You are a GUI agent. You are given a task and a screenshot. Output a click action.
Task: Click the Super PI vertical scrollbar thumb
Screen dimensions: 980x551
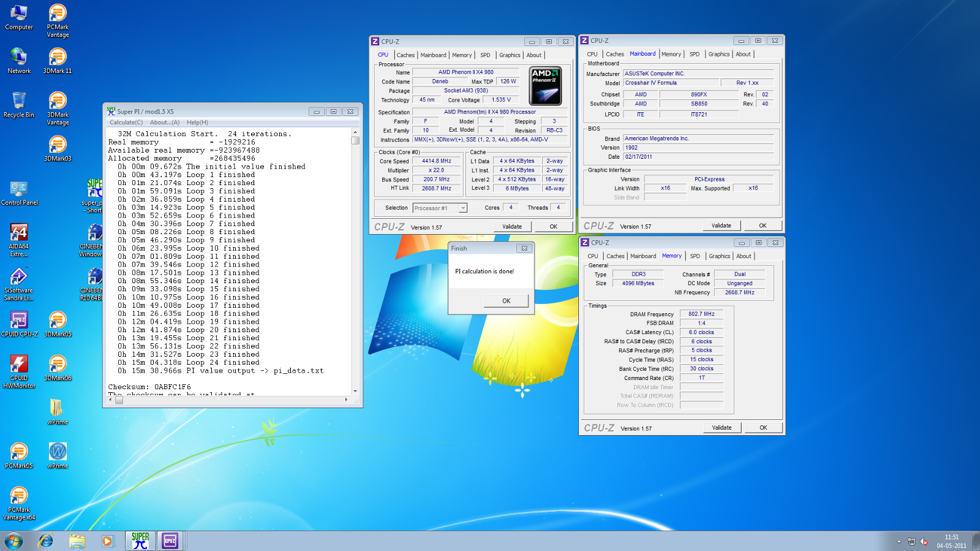point(355,140)
